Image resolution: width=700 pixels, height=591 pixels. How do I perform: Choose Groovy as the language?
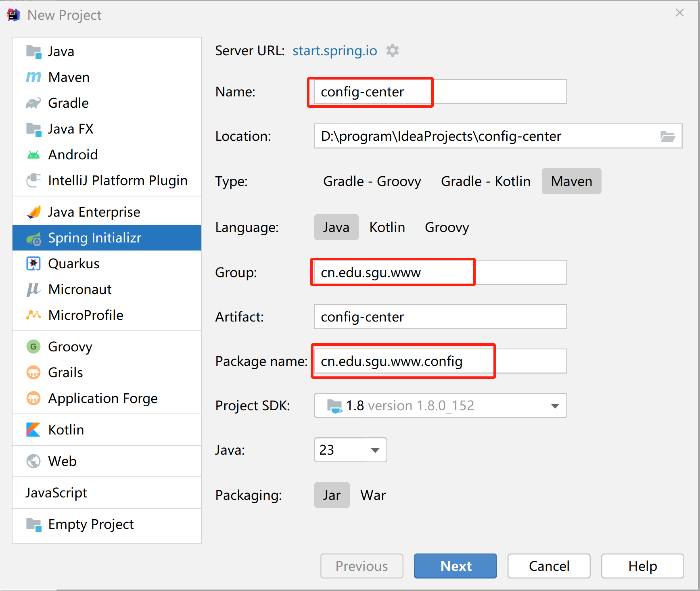[447, 227]
